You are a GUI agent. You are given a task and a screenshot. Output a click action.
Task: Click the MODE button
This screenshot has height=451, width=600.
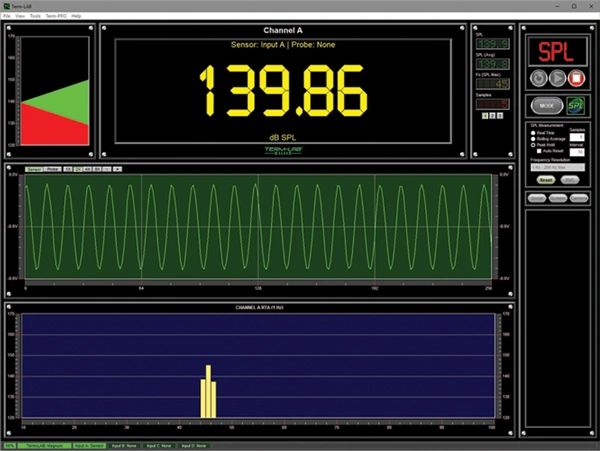point(545,104)
